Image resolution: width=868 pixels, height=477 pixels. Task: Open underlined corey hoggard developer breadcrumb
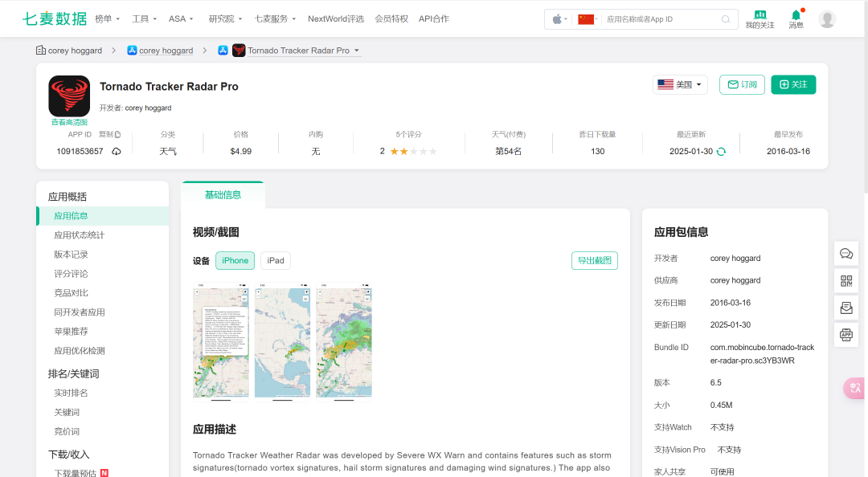coord(166,51)
